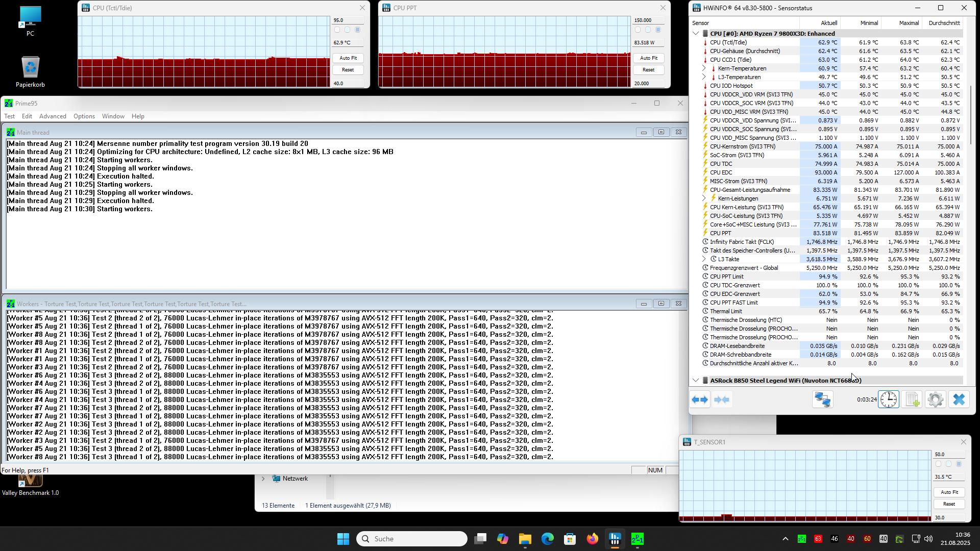The width and height of the screenshot is (980, 551).
Task: Click the blue X close sensors icon
Action: [959, 399]
